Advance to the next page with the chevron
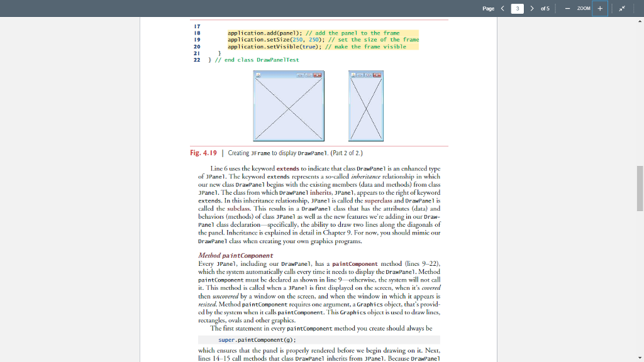 coord(533,9)
